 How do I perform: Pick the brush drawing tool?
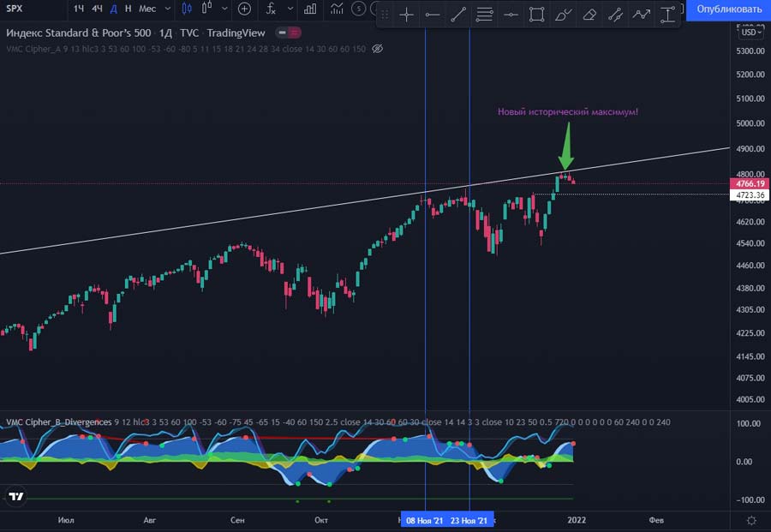(563, 15)
